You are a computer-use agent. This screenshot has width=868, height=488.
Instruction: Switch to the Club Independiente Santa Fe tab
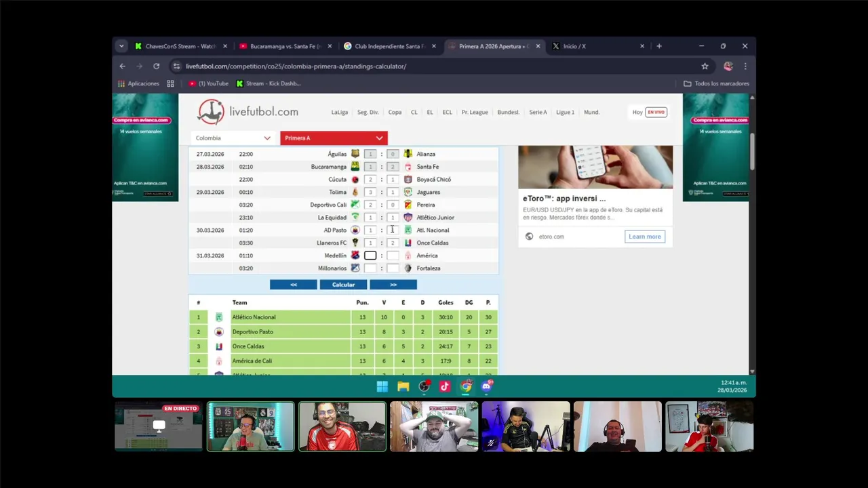pyautogui.click(x=389, y=46)
